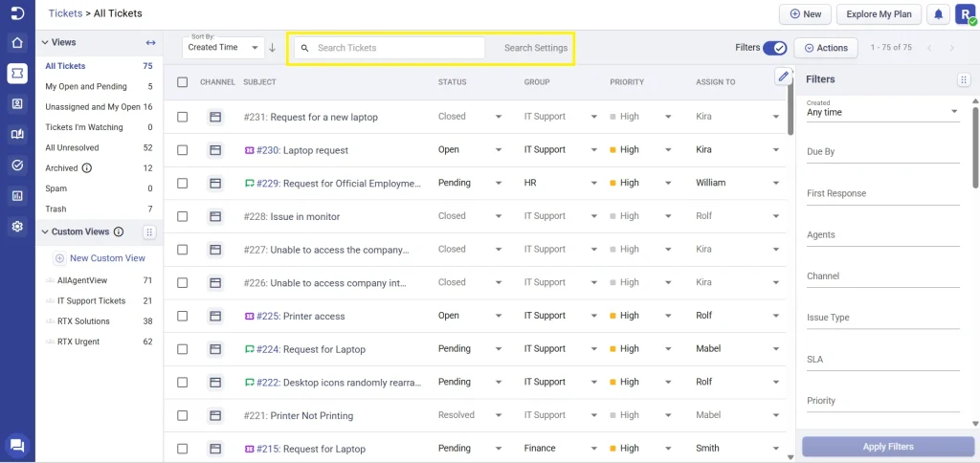Open the Created Any time filter dropdown
This screenshot has height=463, width=980.
click(881, 112)
